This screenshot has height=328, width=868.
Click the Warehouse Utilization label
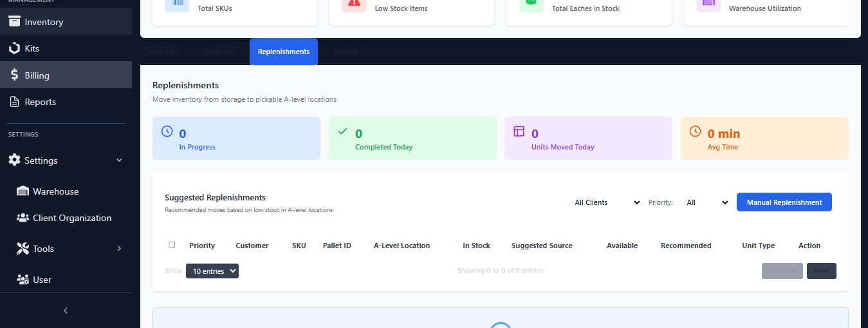[765, 8]
